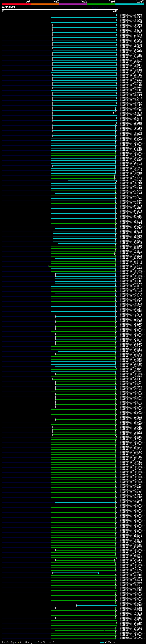Click the red 20% legend bar
Image resolution: width=146 pixels, height=644 pixels.
point(16,4)
